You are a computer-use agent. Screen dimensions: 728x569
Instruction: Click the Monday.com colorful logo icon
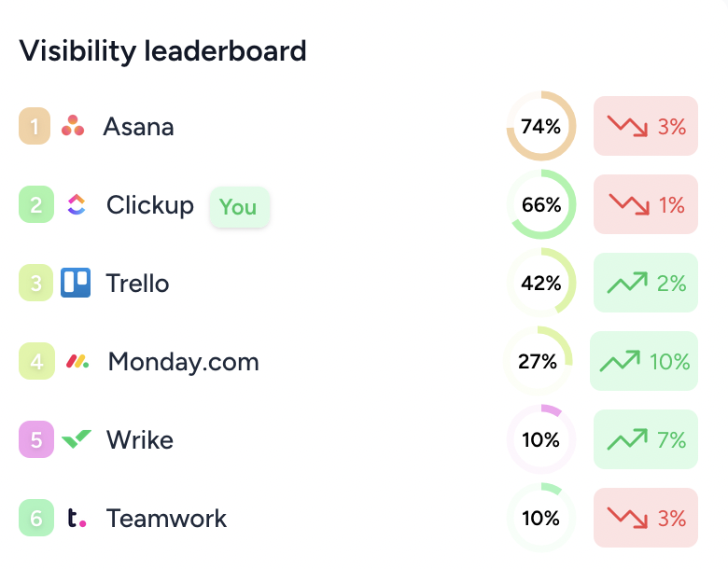tap(77, 361)
